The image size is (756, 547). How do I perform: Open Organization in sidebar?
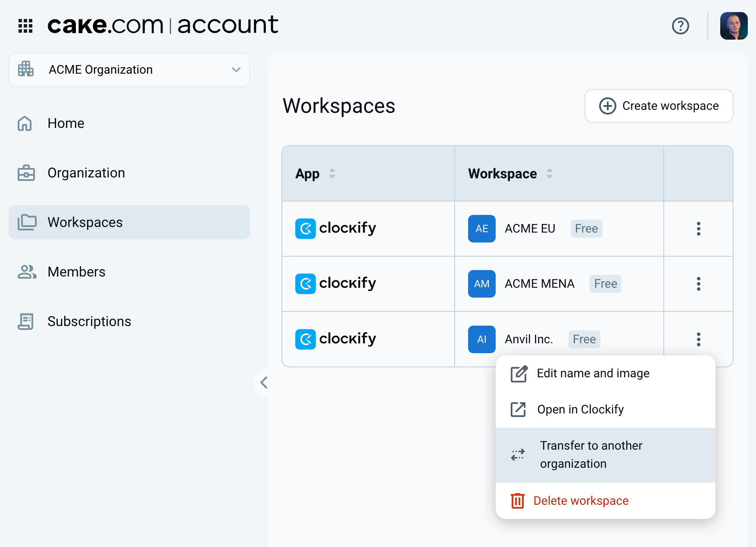129,173
